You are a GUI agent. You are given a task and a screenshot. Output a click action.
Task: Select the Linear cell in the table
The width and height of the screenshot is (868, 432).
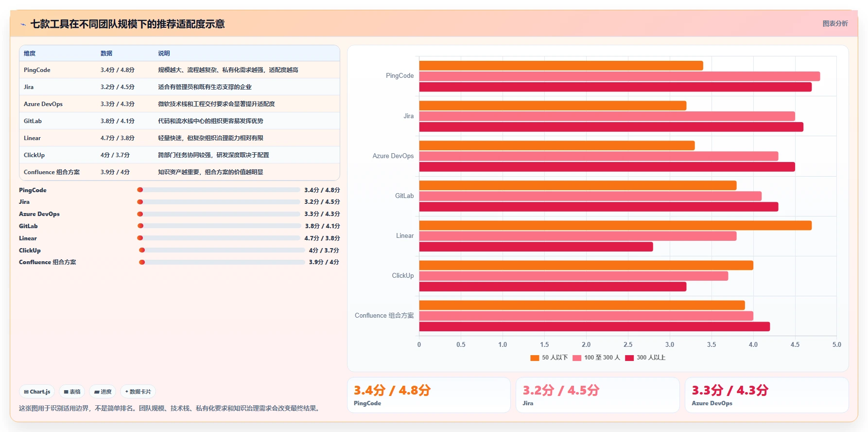point(32,138)
